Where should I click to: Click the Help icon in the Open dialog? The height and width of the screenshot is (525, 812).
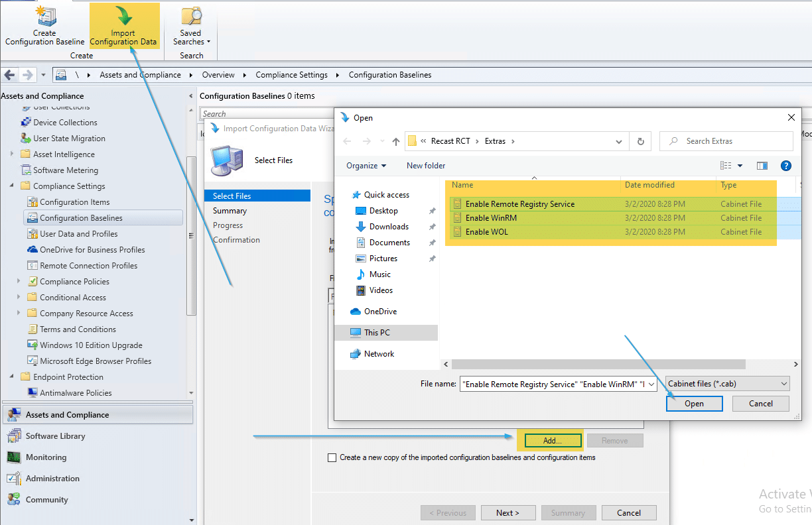coord(786,166)
